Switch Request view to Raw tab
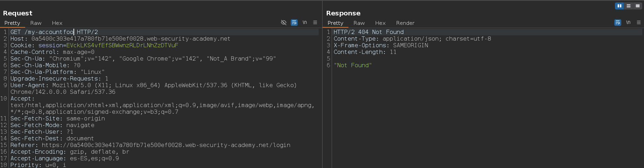The height and width of the screenshot is (168, 644). coord(36,23)
